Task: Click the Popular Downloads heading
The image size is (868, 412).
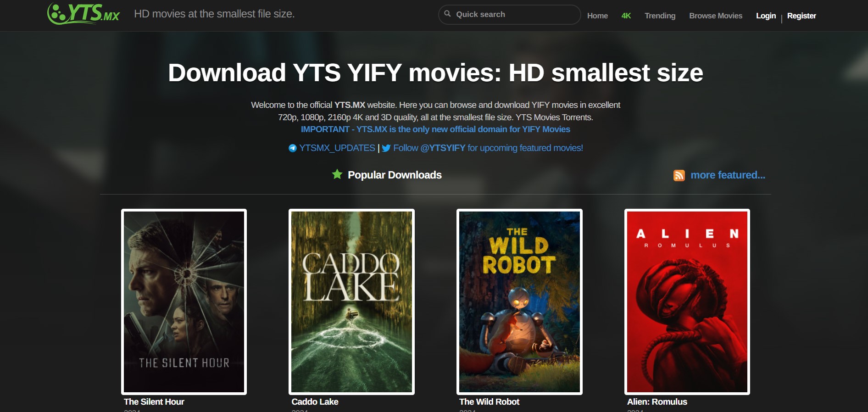Action: [395, 175]
